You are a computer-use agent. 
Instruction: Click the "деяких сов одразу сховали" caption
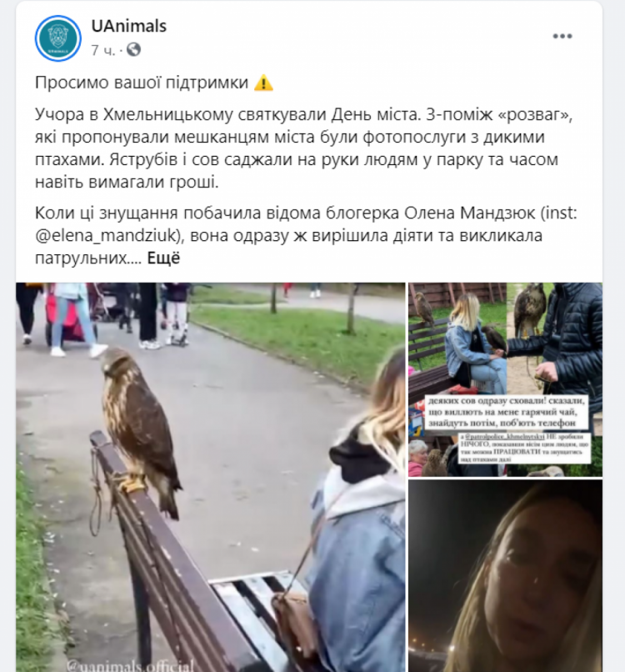point(507,412)
